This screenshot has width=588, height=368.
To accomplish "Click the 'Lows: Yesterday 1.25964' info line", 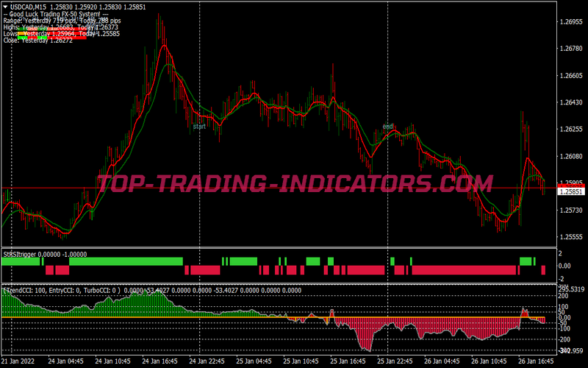I will (62, 34).
